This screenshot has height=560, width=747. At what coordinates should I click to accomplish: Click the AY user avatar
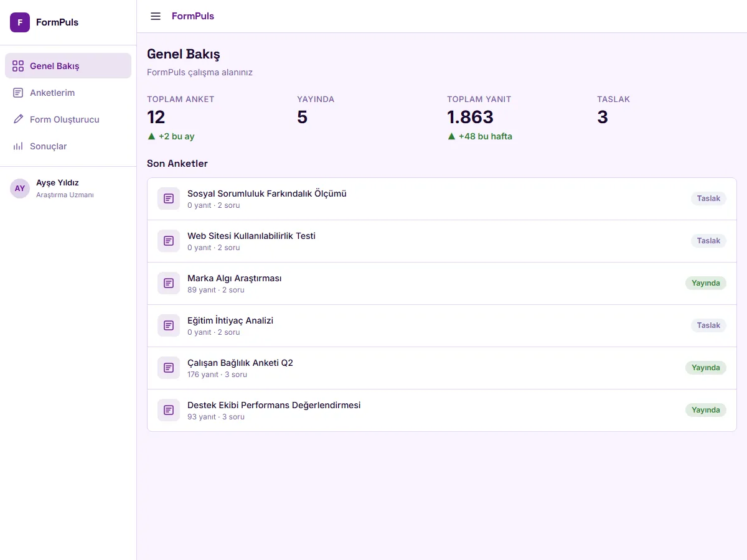[20, 188]
